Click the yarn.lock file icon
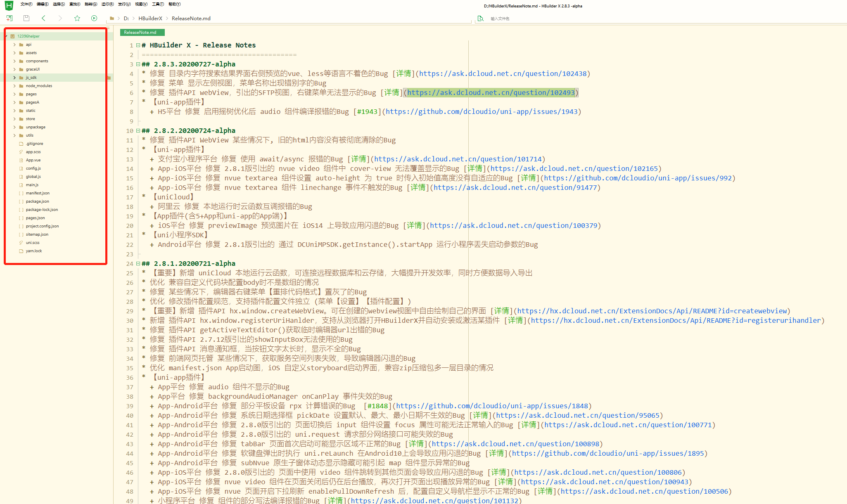The height and width of the screenshot is (504, 847). pos(21,251)
